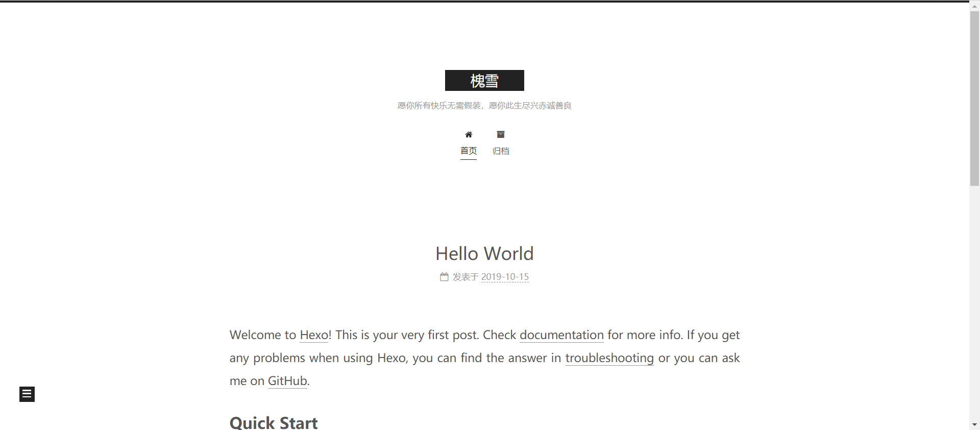Toggle the sidebar with the hamburger button
980x430 pixels.
(x=27, y=394)
